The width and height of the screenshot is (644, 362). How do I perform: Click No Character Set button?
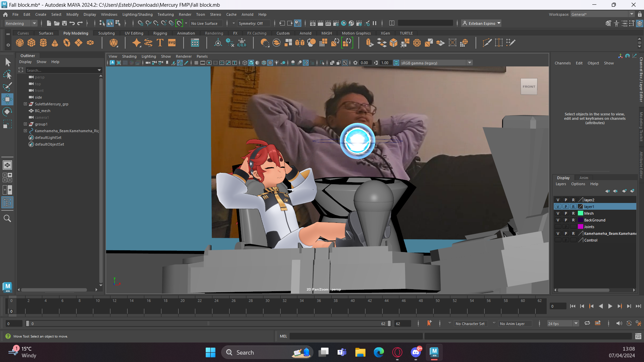470,323
